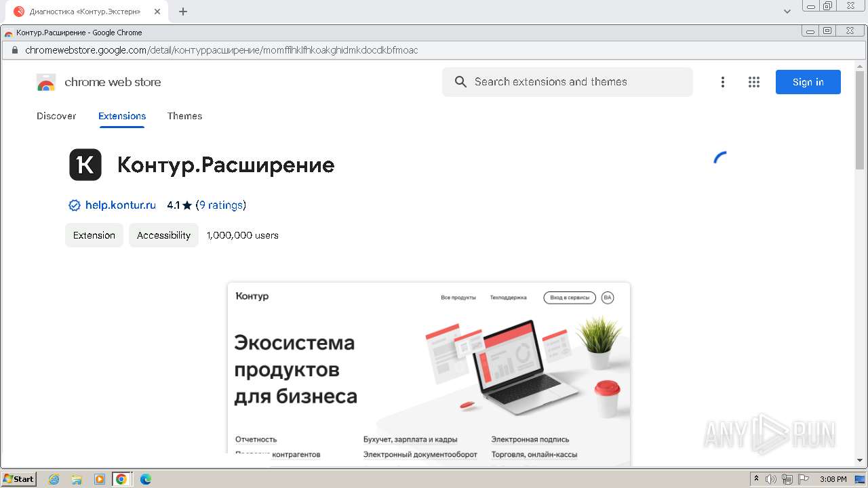Open the help.kontur.ru publisher link

pos(121,205)
